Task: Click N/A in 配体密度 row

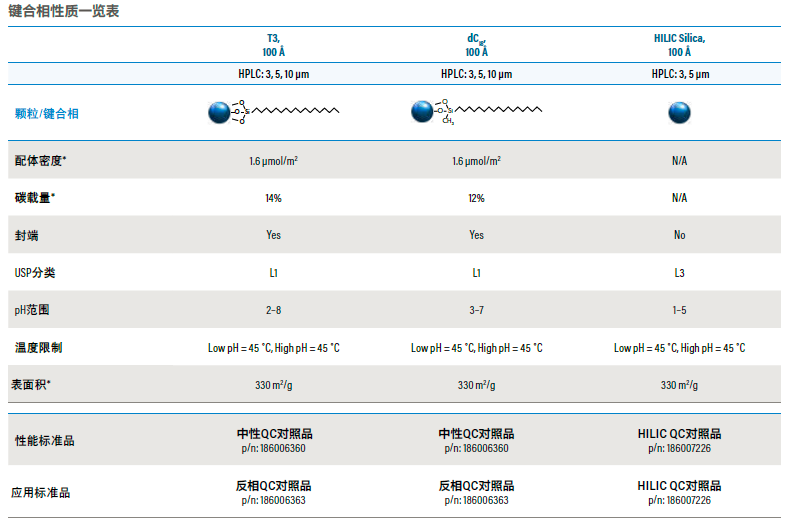Action: click(x=680, y=161)
